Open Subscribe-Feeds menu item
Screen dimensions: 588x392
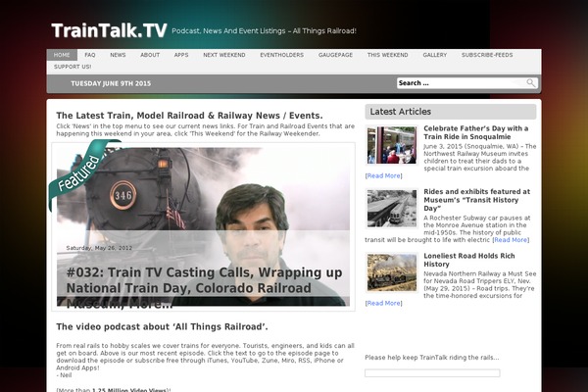(487, 55)
